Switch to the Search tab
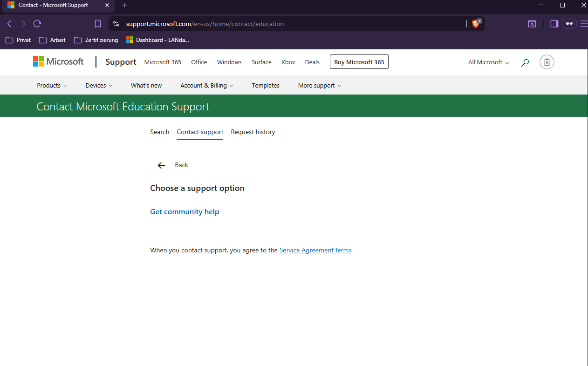 (x=159, y=132)
